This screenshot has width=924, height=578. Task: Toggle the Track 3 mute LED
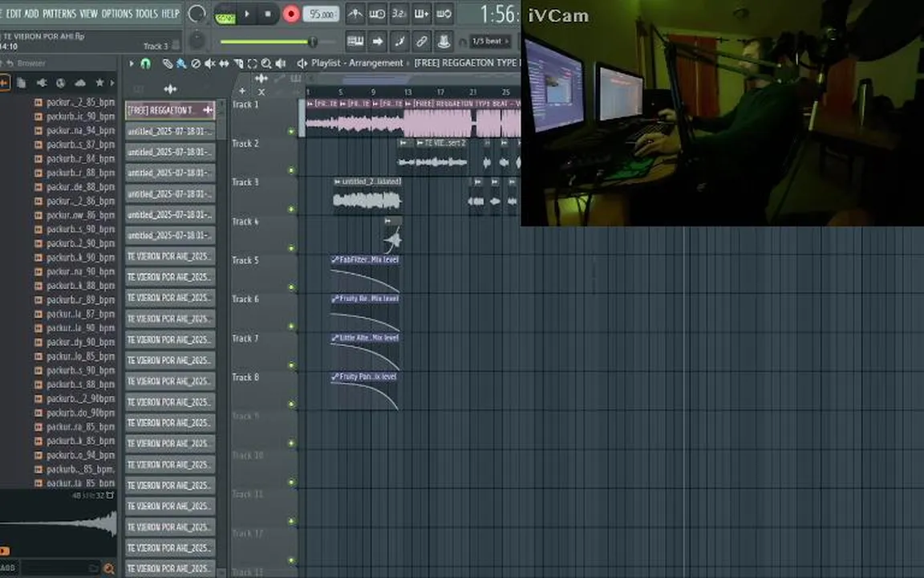point(291,210)
